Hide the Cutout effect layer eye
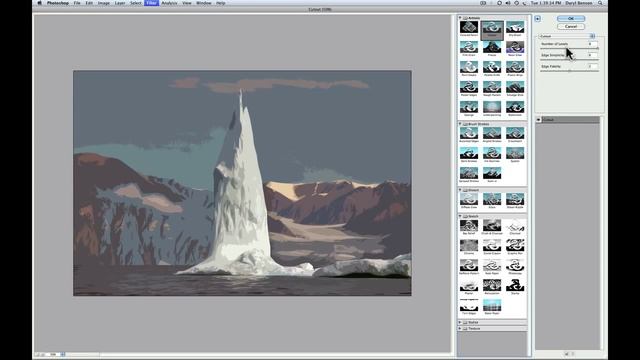The image size is (640, 360). (538, 120)
